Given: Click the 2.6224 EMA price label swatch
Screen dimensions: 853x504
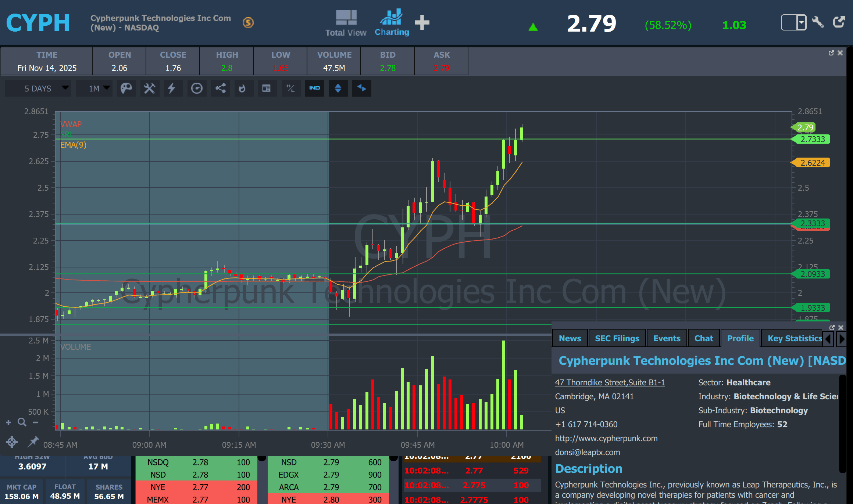Looking at the screenshot, I should coord(812,163).
